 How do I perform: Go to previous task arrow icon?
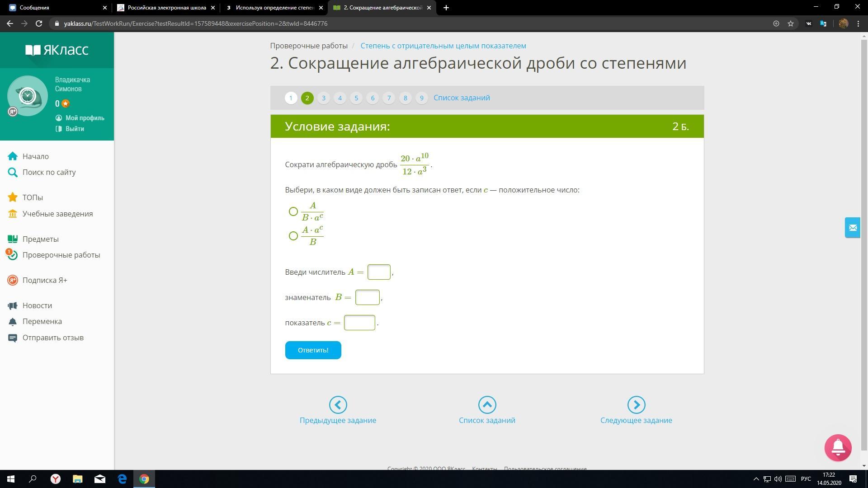[x=338, y=405]
